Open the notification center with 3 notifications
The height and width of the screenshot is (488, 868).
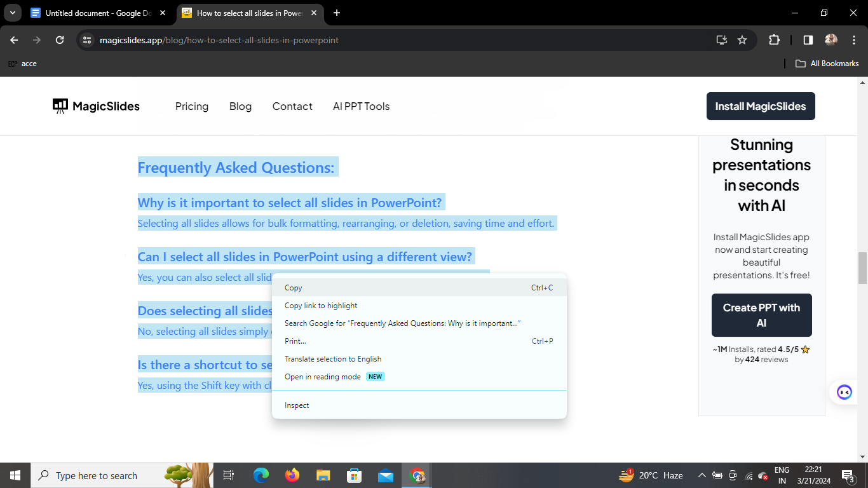848,475
